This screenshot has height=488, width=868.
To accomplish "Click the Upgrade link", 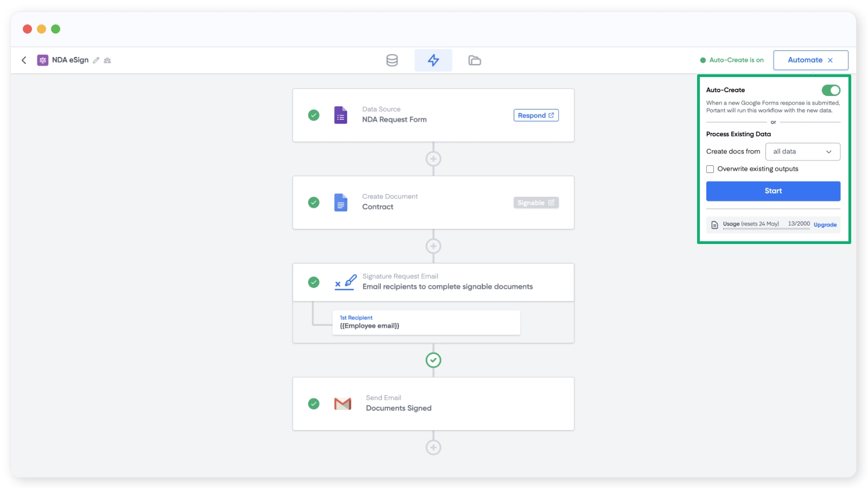I will point(825,224).
